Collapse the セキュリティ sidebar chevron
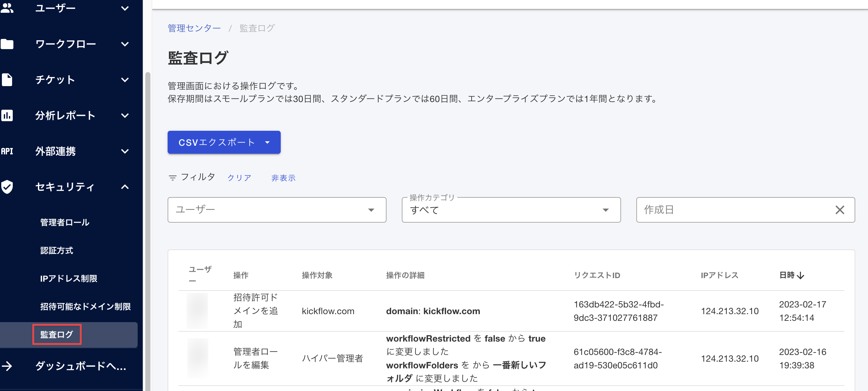 tap(125, 187)
